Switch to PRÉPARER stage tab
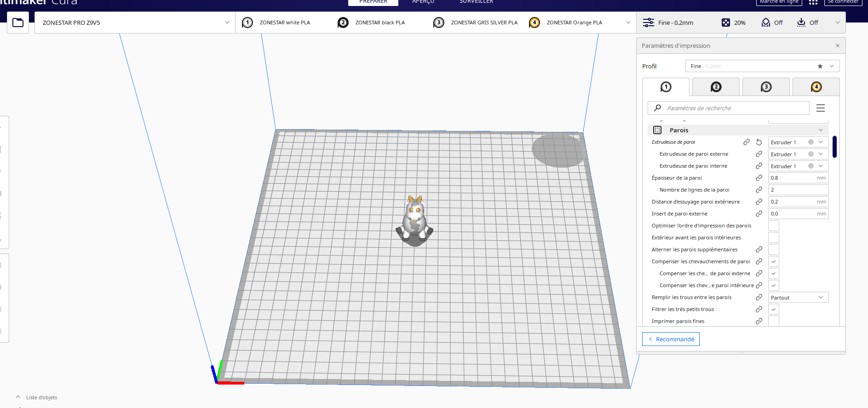Screen dimensions: 868x408 373,2
